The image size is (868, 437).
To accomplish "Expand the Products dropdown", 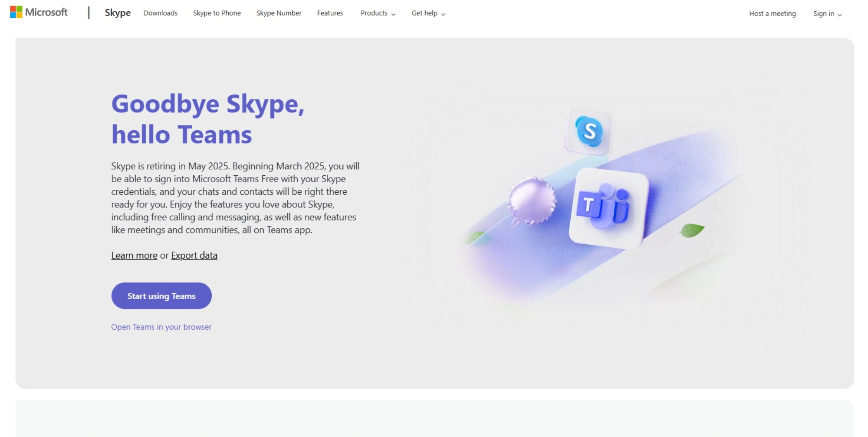I will [378, 13].
